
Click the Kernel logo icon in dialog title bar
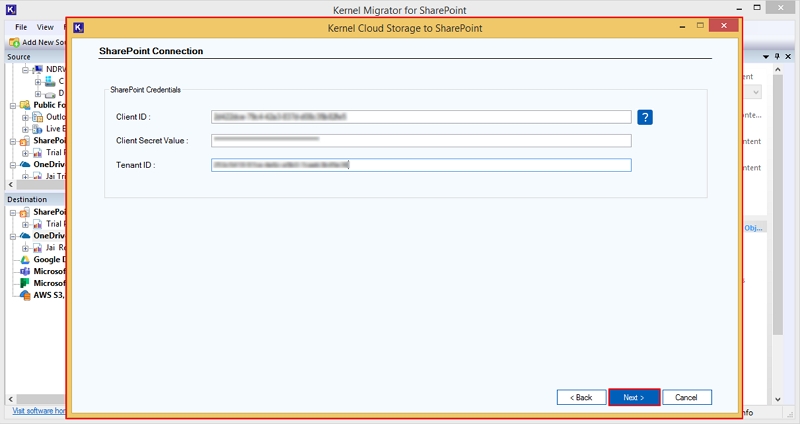[78, 28]
